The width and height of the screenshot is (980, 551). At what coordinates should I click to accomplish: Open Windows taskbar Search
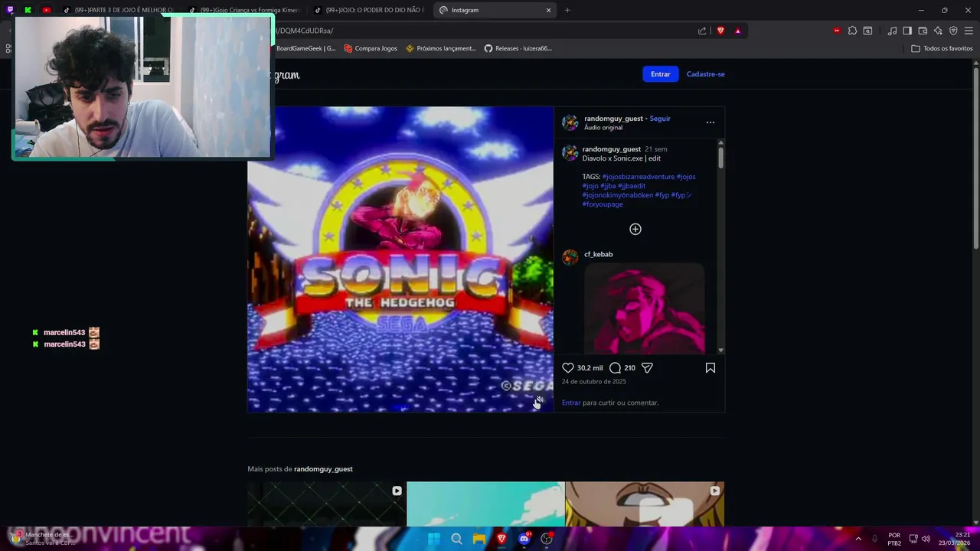[x=456, y=539]
